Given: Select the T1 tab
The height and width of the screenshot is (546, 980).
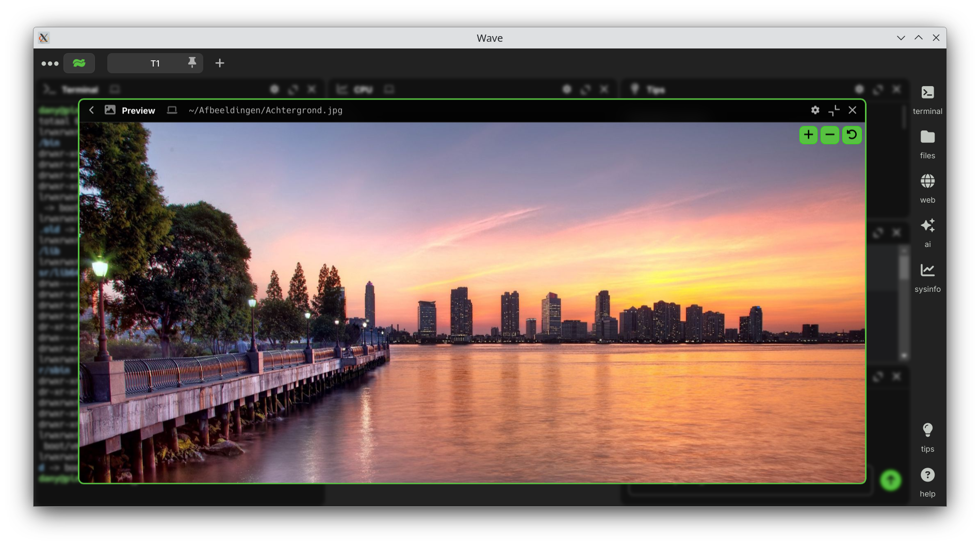Looking at the screenshot, I should [155, 63].
